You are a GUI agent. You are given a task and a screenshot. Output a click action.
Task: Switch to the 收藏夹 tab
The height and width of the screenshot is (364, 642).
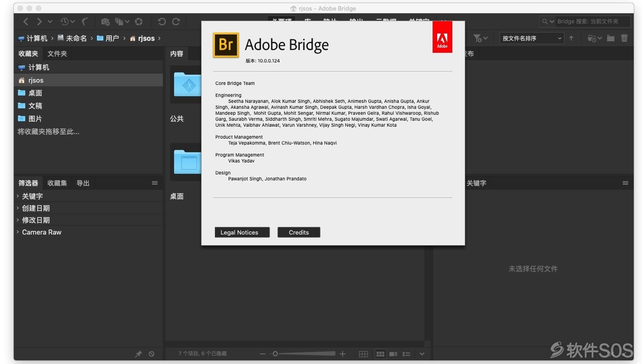[28, 54]
